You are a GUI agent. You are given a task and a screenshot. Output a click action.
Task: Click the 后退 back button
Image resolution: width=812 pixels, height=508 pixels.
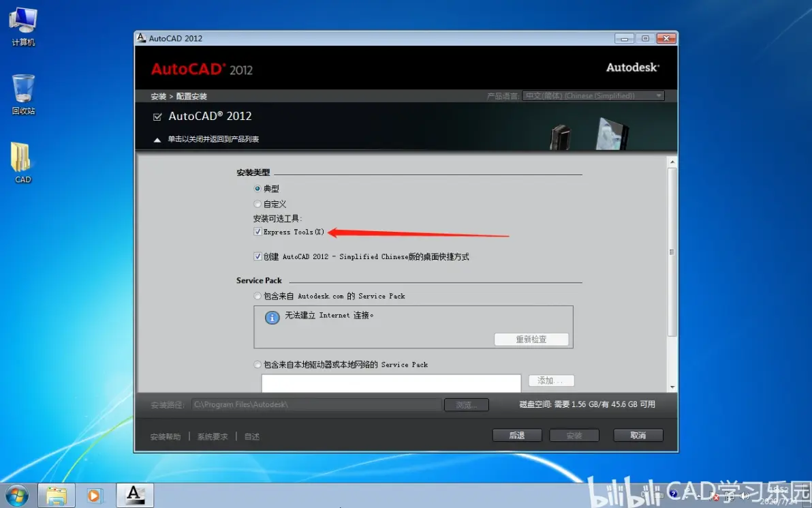517,436
